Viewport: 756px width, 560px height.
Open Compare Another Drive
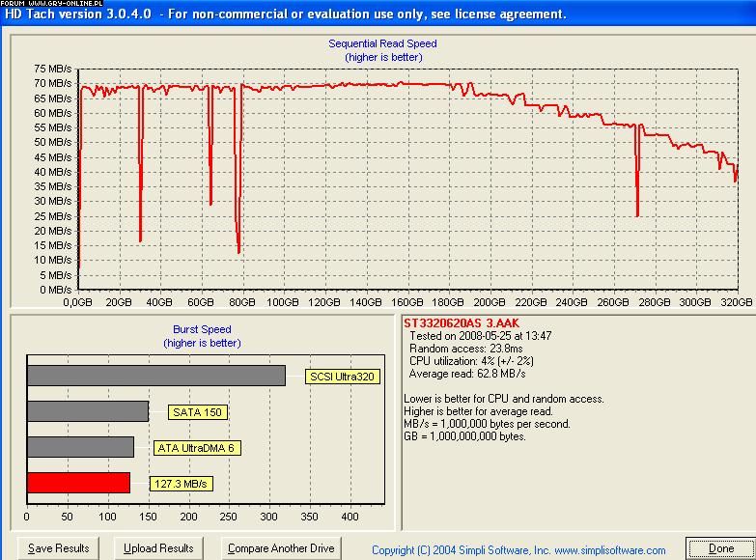281,548
